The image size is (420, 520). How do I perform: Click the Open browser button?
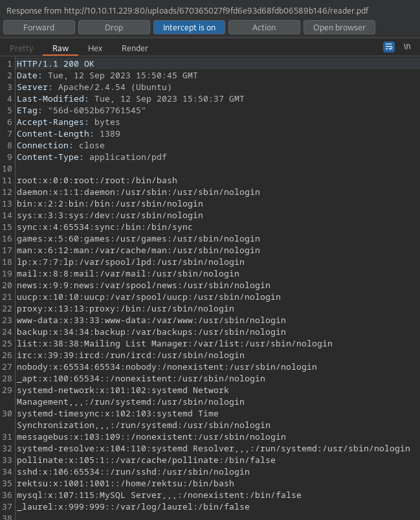tap(339, 27)
